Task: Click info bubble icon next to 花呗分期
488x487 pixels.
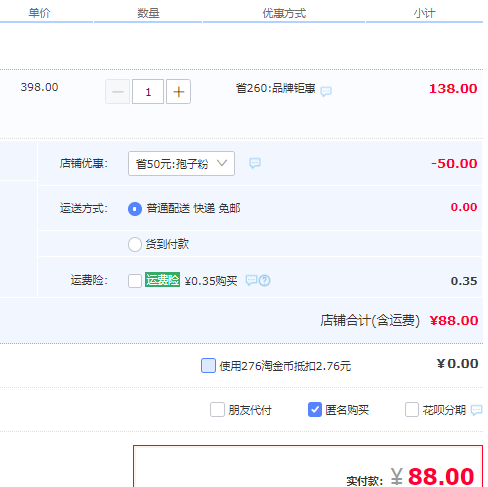Action: click(476, 410)
